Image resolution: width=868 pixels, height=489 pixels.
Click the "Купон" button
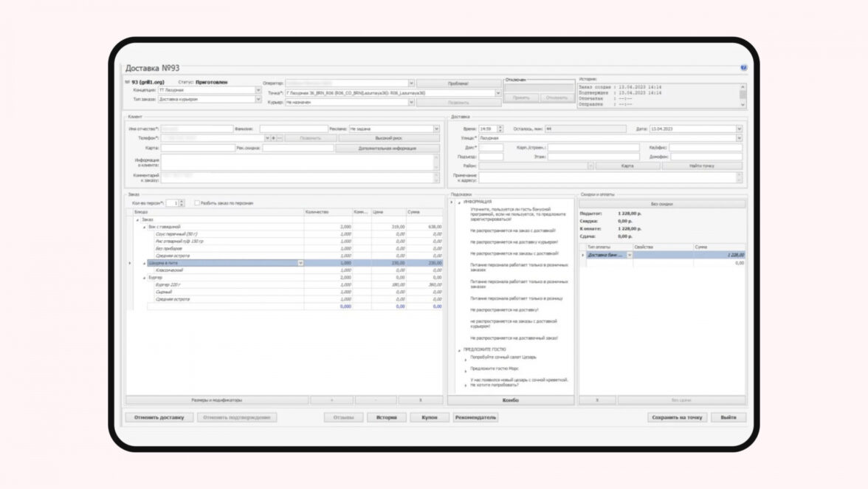430,417
